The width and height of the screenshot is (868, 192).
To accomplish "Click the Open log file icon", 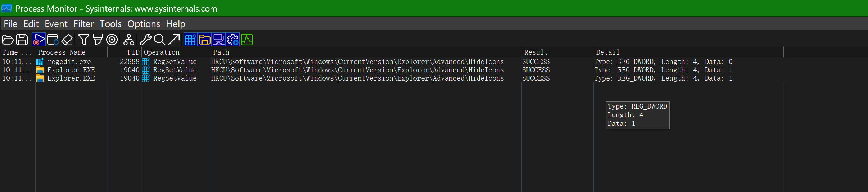I will point(8,40).
